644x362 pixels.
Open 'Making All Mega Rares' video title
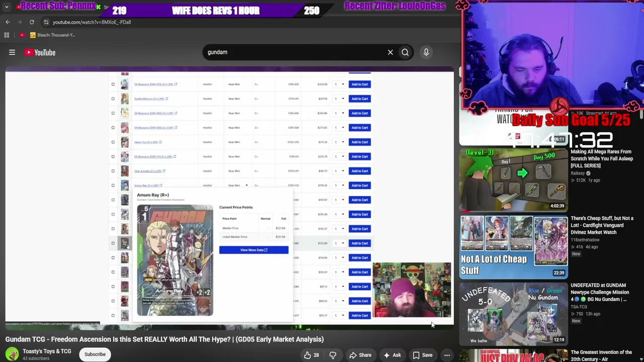[602, 158]
